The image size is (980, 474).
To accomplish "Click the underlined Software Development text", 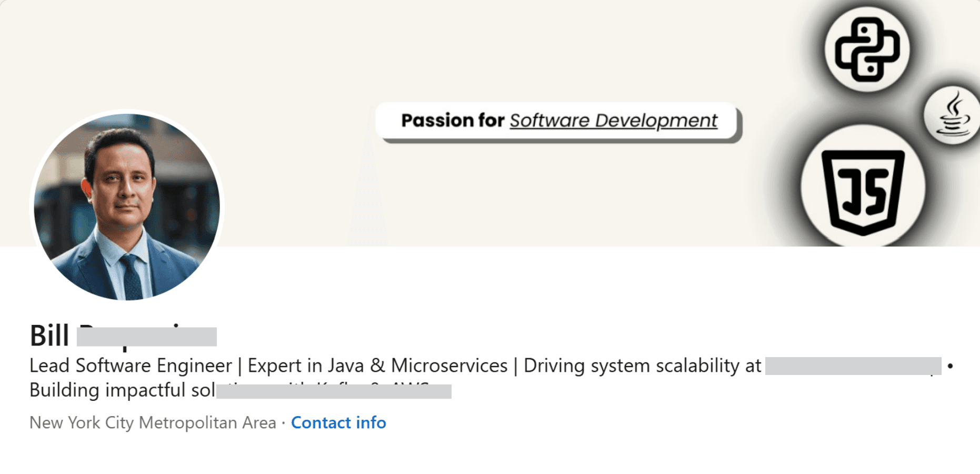I will [613, 121].
